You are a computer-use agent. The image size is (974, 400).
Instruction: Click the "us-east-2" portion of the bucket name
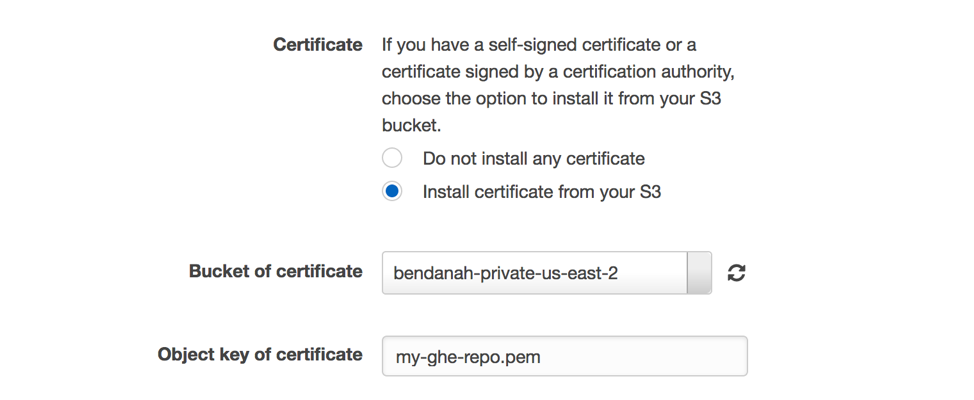(x=581, y=273)
